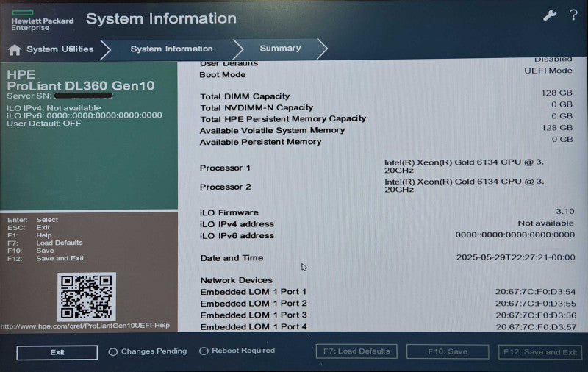Select the Processor 2 label
588x372 pixels.
[x=225, y=187]
